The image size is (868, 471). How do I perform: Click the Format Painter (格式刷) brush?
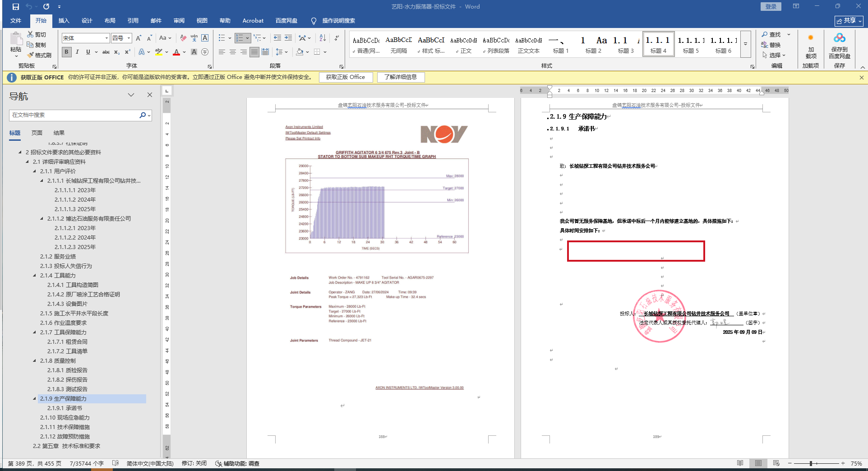[39, 55]
